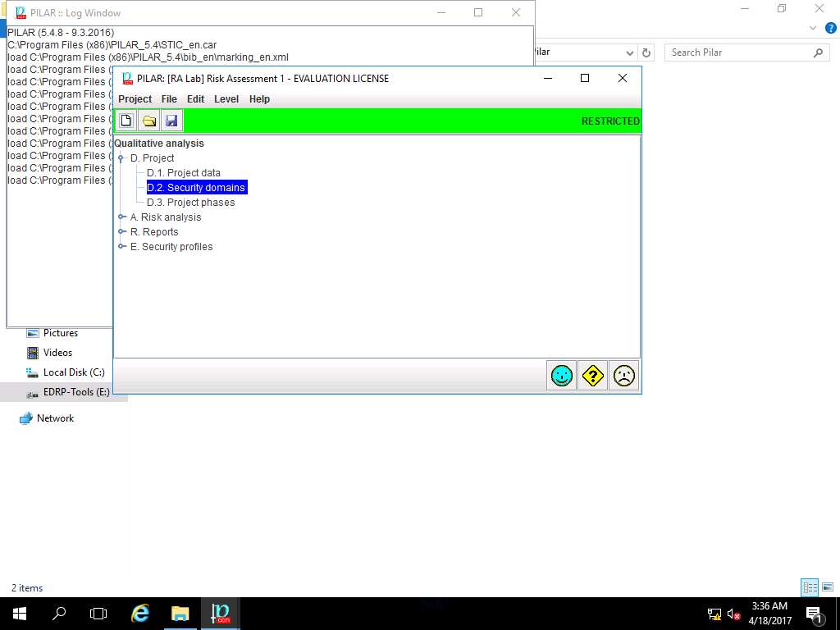Open the Project menu
Image resolution: width=840 pixels, height=630 pixels.
click(x=135, y=99)
